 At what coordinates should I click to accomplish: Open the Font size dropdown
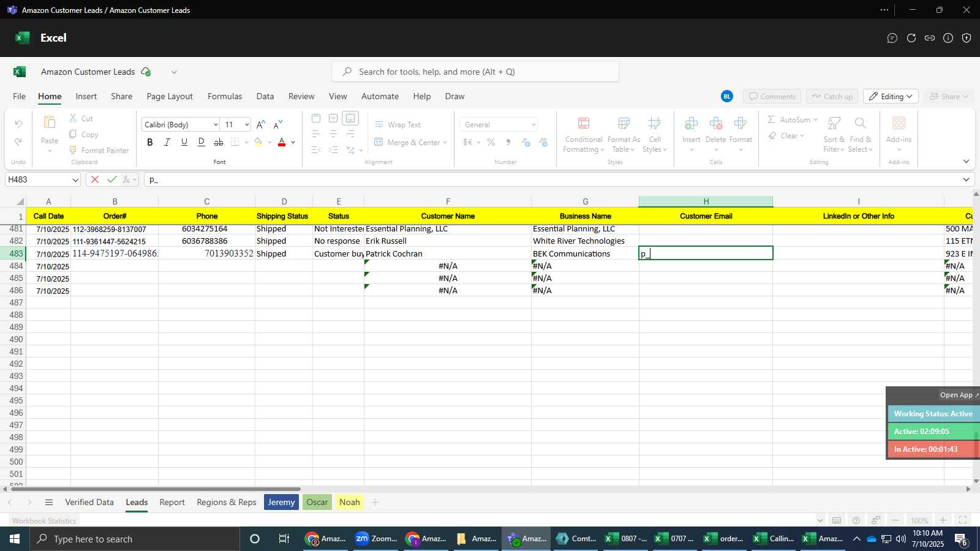[247, 124]
